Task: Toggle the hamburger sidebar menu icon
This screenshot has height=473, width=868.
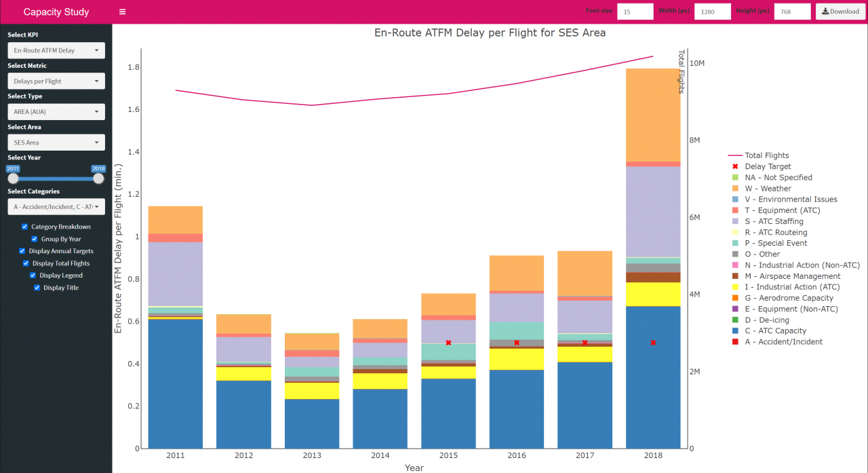Action: pos(122,12)
